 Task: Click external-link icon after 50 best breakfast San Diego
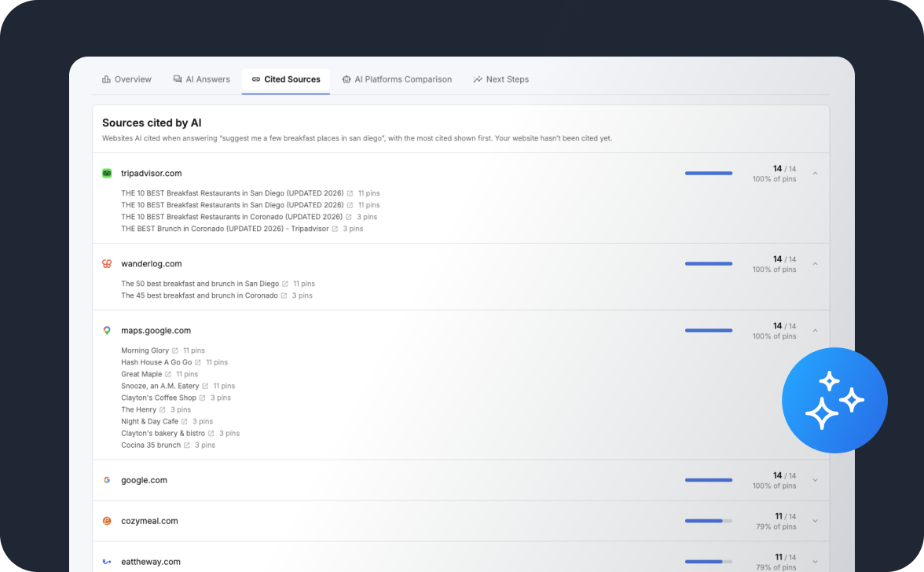(x=285, y=284)
